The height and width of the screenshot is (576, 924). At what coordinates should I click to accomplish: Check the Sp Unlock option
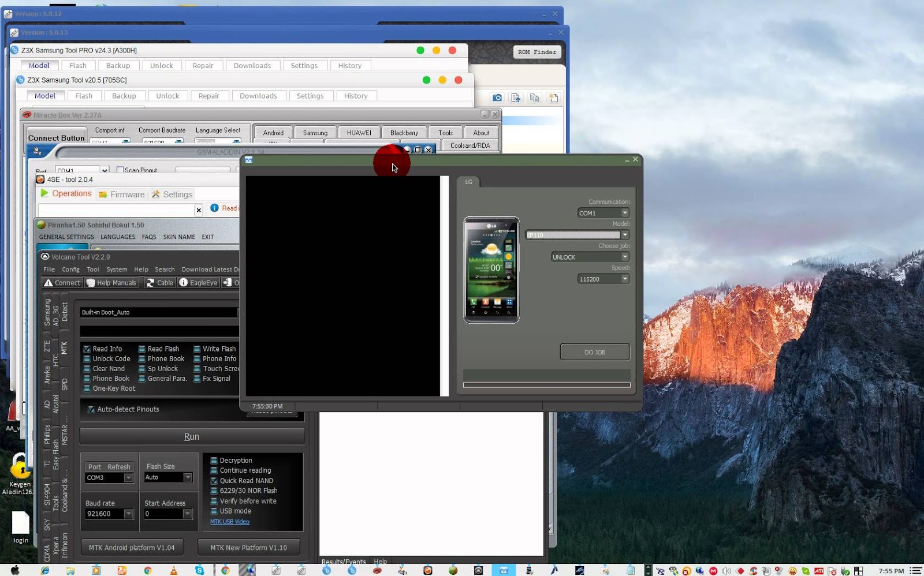coord(141,369)
